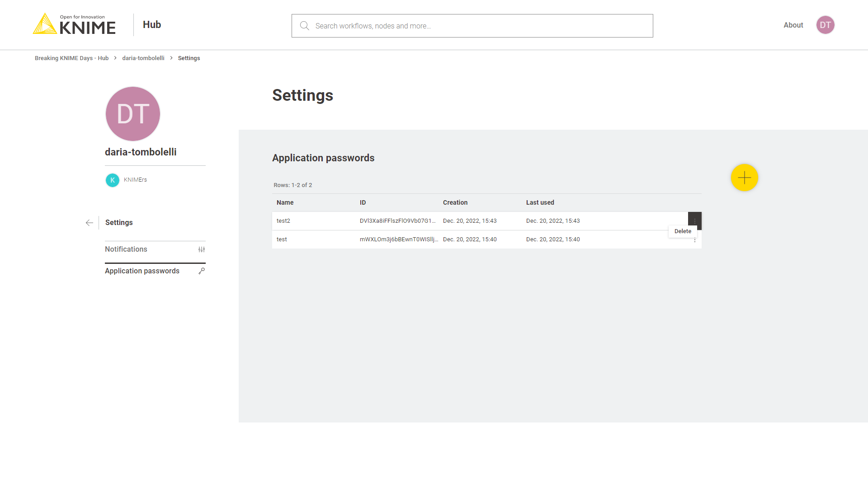Click the Application passwords key icon

pos(202,271)
